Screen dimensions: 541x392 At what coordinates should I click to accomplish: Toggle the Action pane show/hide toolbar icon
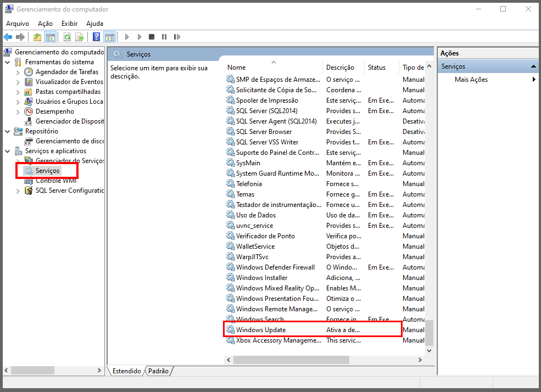coord(110,37)
